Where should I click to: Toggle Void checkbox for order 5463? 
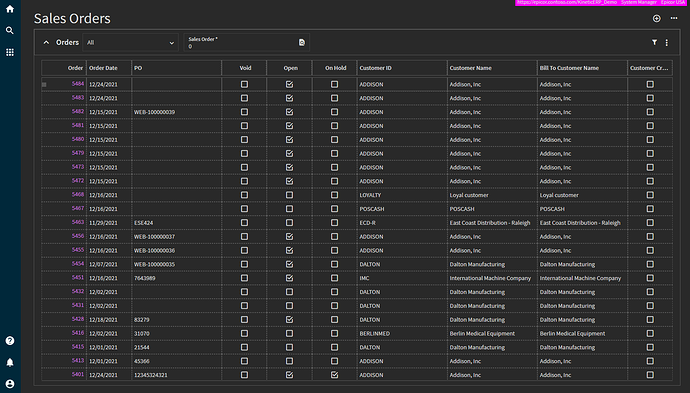point(244,223)
